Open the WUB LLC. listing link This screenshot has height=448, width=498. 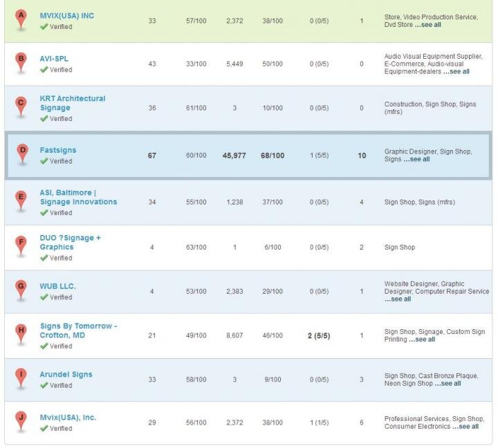[x=58, y=286]
